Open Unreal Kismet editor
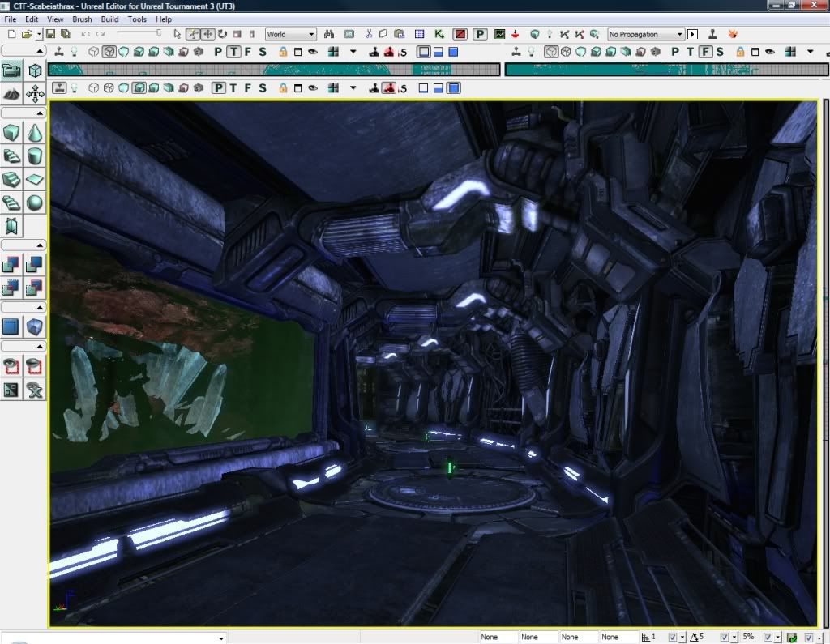 [x=439, y=34]
